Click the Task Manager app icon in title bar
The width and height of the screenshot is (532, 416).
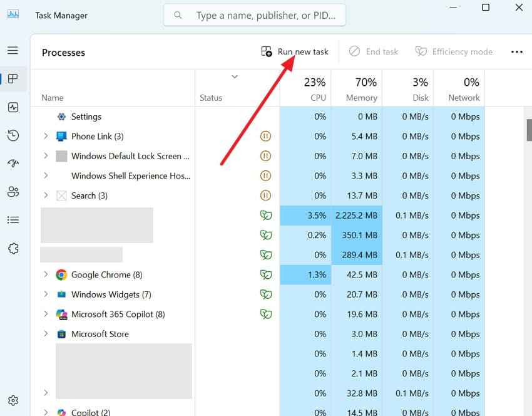(13, 14)
